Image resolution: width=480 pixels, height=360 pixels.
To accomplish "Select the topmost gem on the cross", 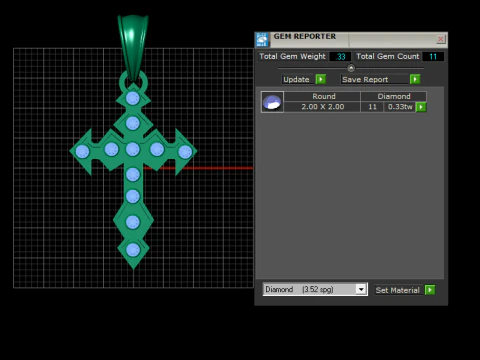I will [133, 98].
